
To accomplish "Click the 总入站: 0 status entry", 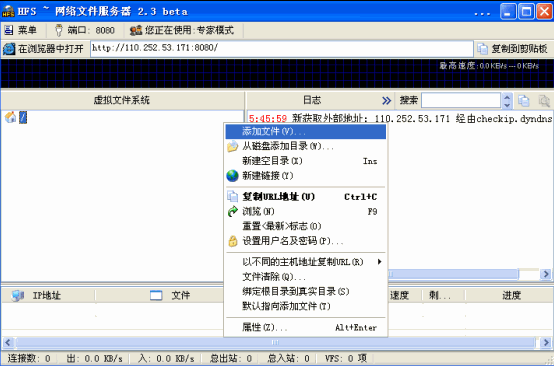I will (288, 359).
